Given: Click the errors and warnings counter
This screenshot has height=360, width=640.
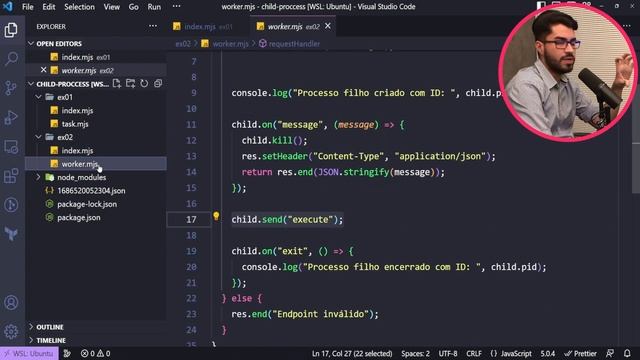Looking at the screenshot, I should click(x=96, y=353).
